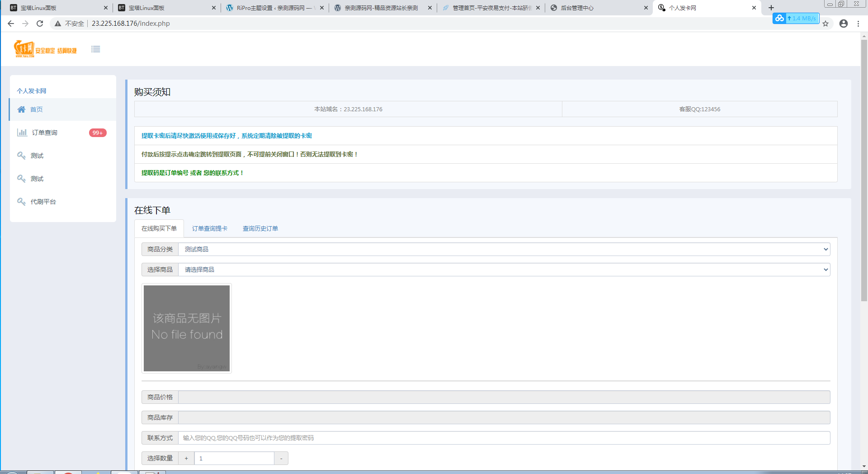Image resolution: width=868 pixels, height=474 pixels.
Task: Click the blue 提取卡密后请尽快激活 notice text
Action: pos(226,136)
